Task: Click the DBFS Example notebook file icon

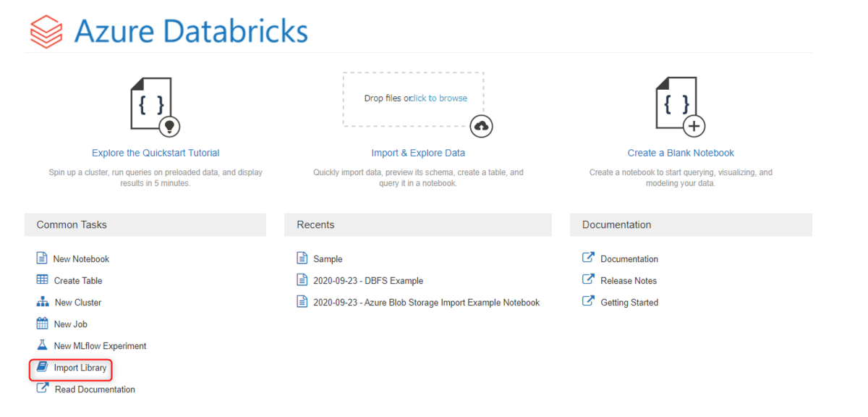Action: tap(302, 280)
